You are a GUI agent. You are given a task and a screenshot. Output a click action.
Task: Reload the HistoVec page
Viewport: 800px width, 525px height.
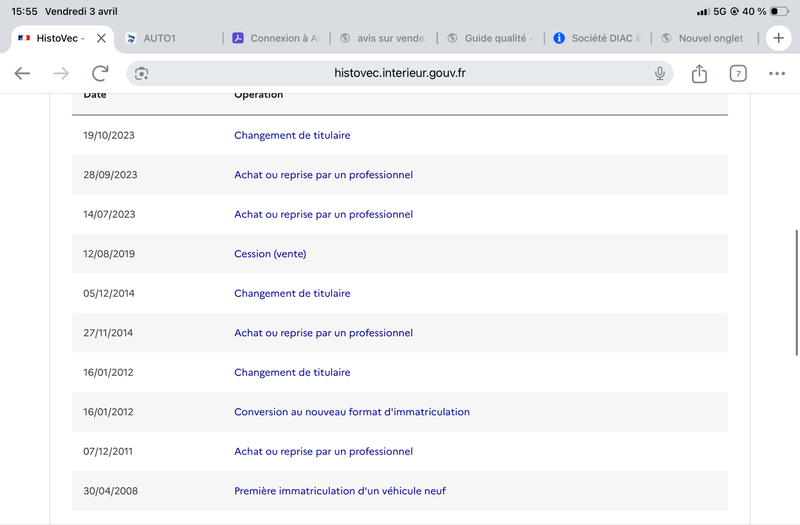pos(100,73)
